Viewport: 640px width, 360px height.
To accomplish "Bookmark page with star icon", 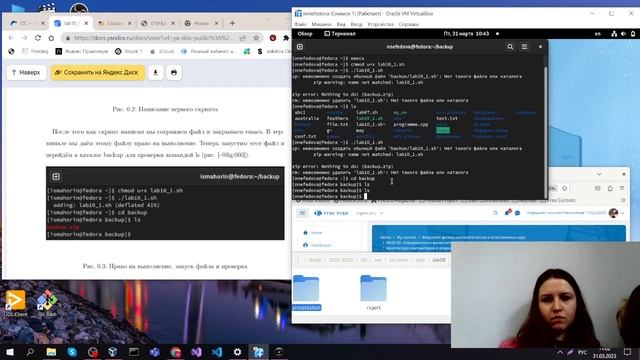I will click(256, 38).
